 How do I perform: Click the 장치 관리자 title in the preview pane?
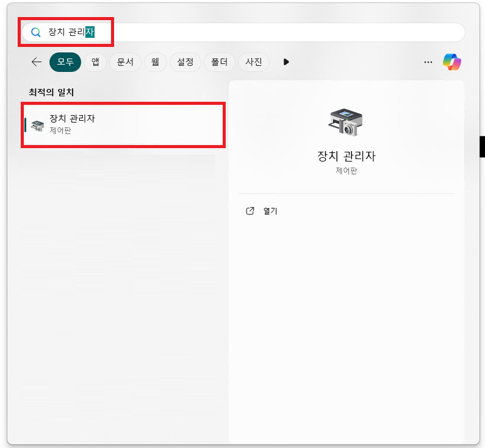(346, 156)
